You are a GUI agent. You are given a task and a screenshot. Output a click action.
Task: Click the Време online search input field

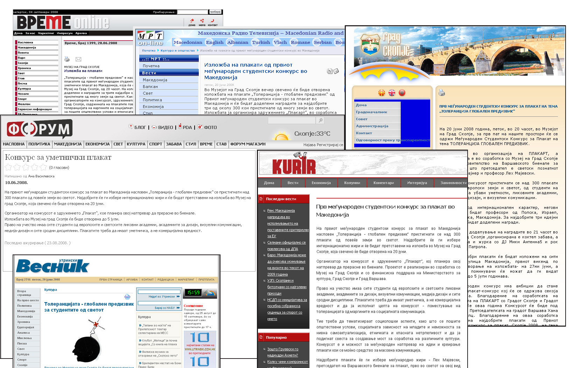192,12
